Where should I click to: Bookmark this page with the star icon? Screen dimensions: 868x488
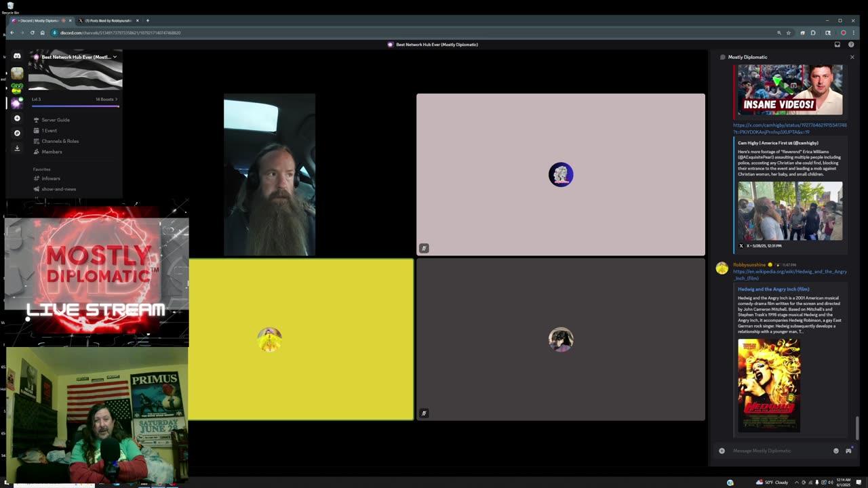pyautogui.click(x=788, y=33)
